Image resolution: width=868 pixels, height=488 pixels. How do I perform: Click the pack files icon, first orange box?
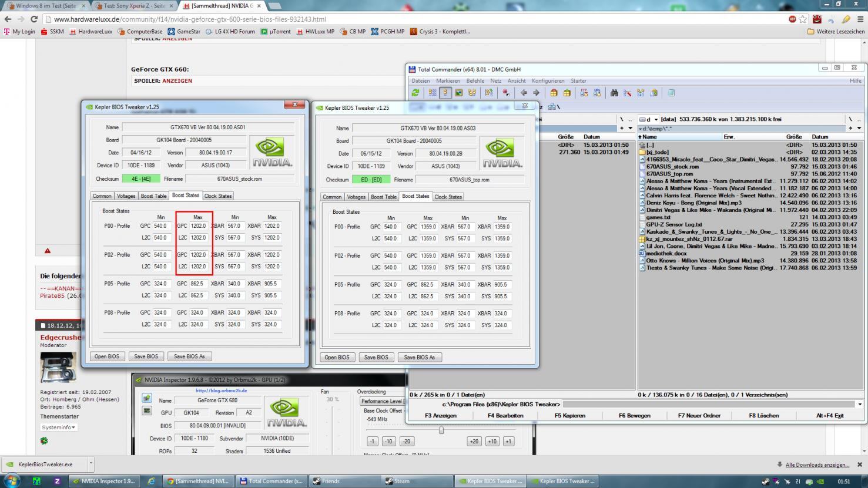554,93
